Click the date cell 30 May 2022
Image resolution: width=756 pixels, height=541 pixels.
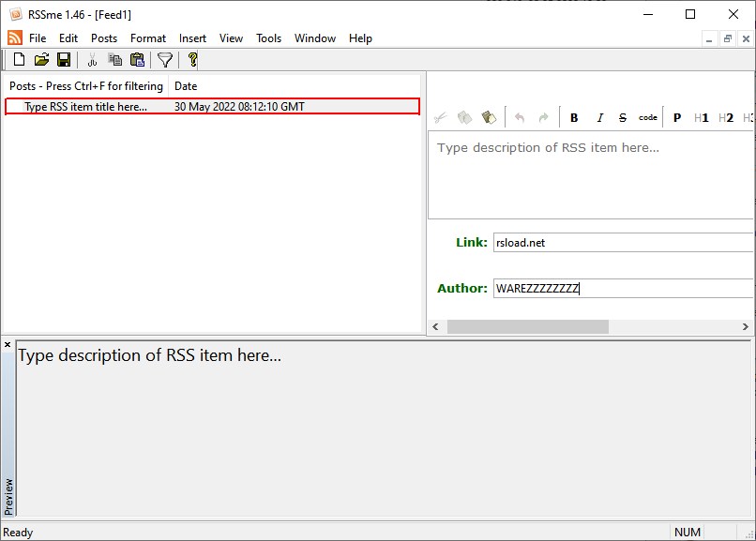coord(239,107)
